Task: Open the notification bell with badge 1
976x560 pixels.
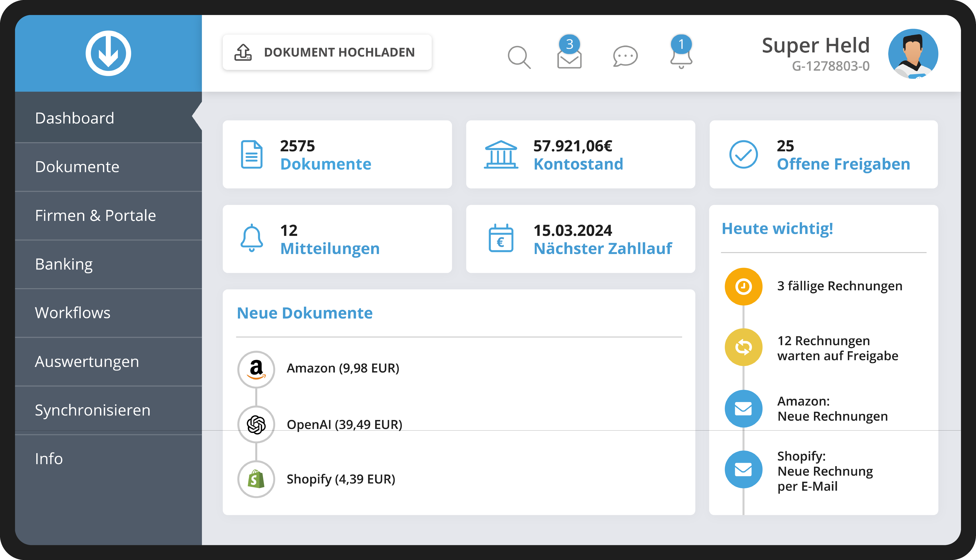Action: tap(681, 52)
